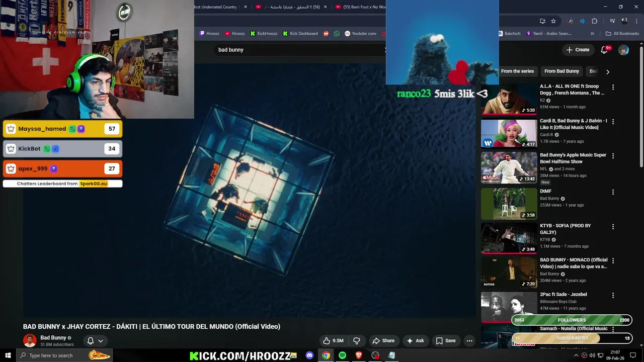Viewport: 644px width, 362px height.
Task: Open options for KTYB - SOFIA video
Action: (x=613, y=226)
